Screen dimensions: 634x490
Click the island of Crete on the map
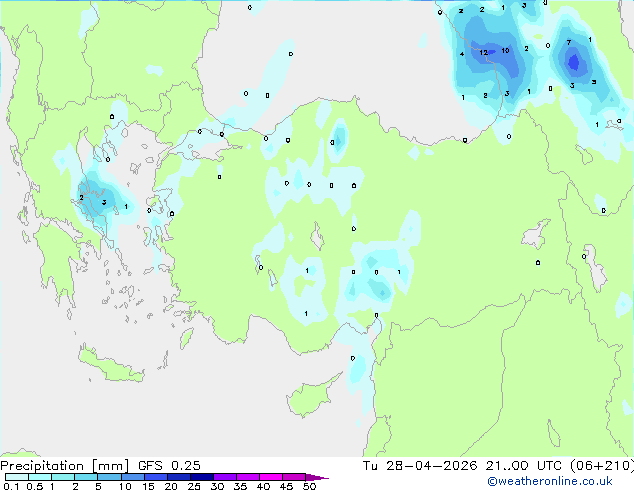coord(109,365)
